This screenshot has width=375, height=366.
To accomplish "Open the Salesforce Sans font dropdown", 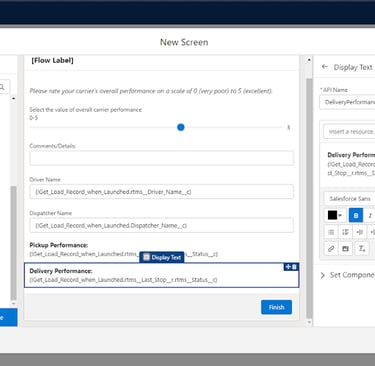I will [x=349, y=199].
